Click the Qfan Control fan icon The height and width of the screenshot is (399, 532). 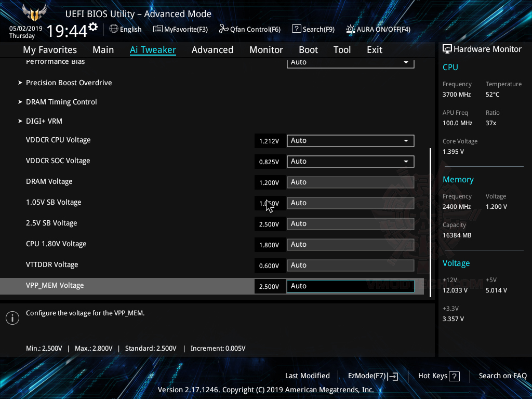[223, 29]
